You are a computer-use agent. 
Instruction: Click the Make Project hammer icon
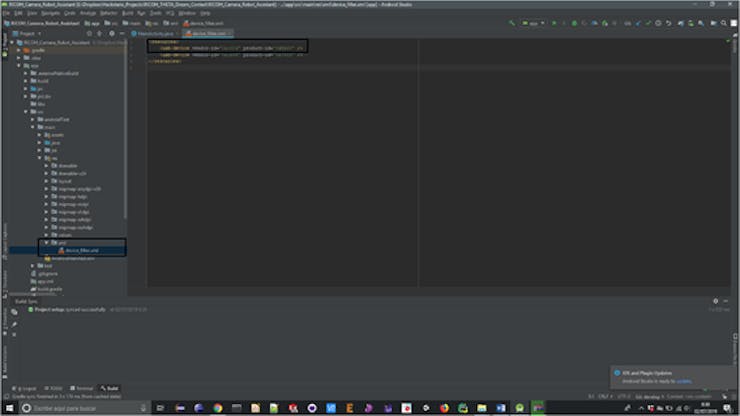point(512,23)
